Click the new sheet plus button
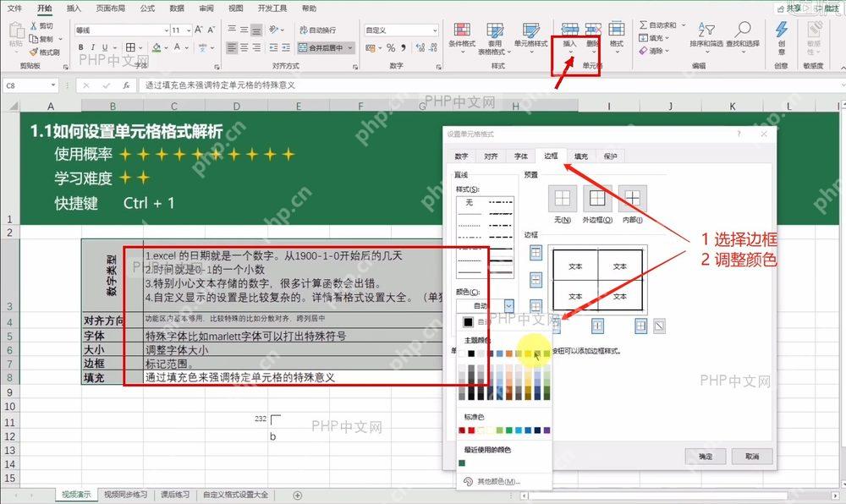Image resolution: width=846 pixels, height=504 pixels. (x=297, y=495)
